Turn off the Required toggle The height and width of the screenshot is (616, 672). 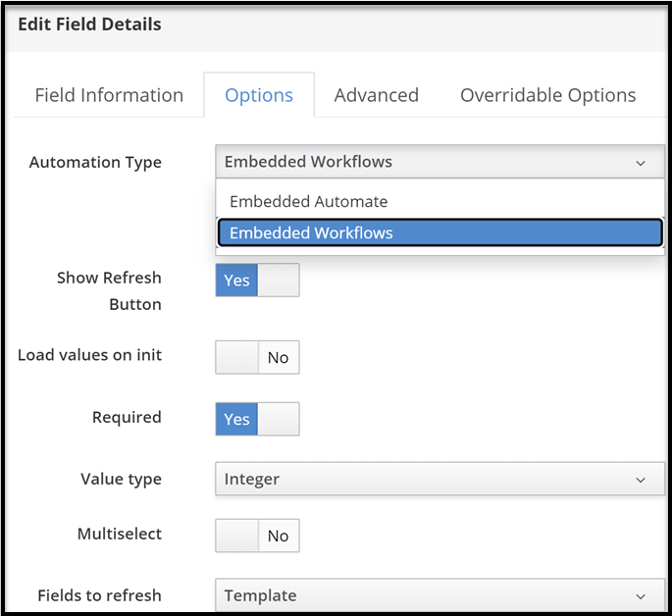click(x=257, y=419)
